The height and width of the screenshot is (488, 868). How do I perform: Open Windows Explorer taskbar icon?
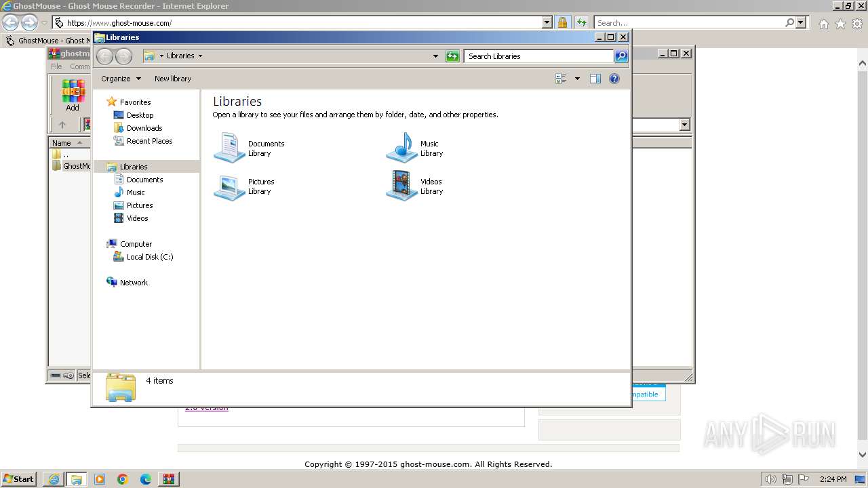pyautogui.click(x=77, y=479)
